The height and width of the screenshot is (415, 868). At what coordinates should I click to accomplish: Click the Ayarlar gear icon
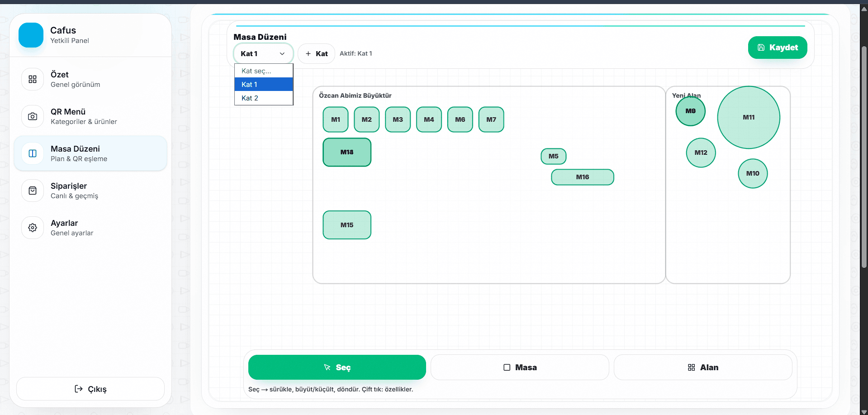point(33,228)
